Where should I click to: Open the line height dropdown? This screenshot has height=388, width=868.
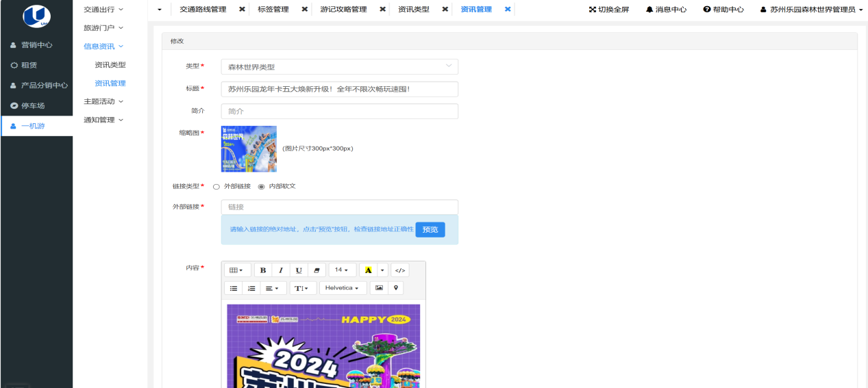click(303, 288)
